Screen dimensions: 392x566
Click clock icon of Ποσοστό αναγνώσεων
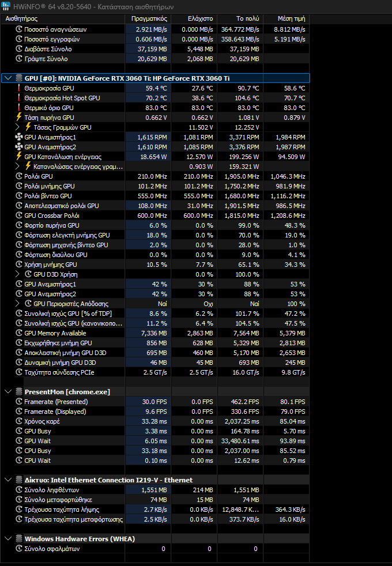[x=19, y=29]
